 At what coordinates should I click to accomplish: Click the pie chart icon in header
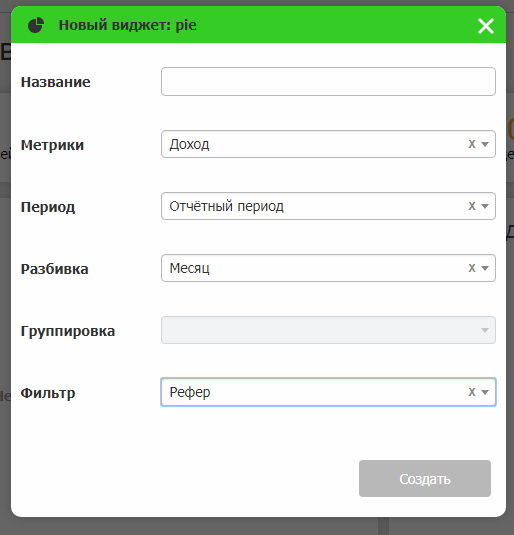[36, 25]
